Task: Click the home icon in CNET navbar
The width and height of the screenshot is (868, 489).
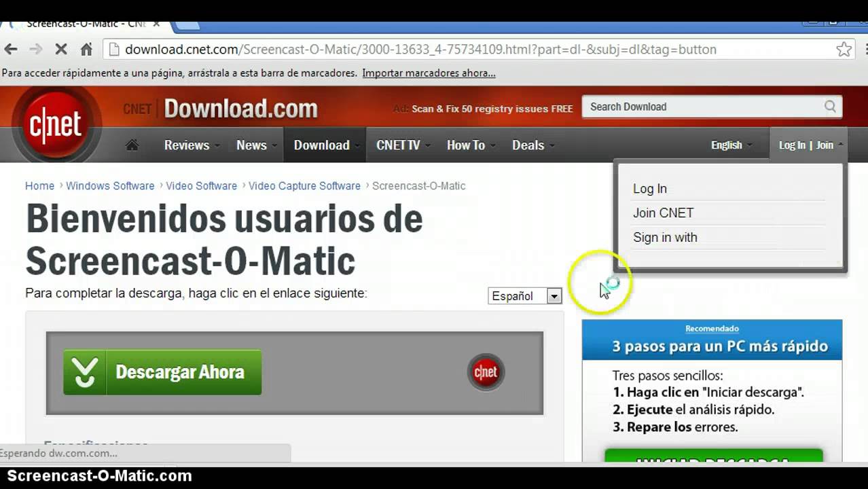Action: tap(132, 145)
